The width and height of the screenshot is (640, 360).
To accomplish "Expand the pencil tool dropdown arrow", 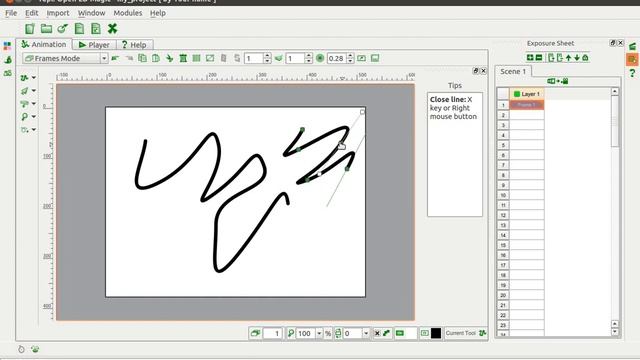I will coord(34,78).
